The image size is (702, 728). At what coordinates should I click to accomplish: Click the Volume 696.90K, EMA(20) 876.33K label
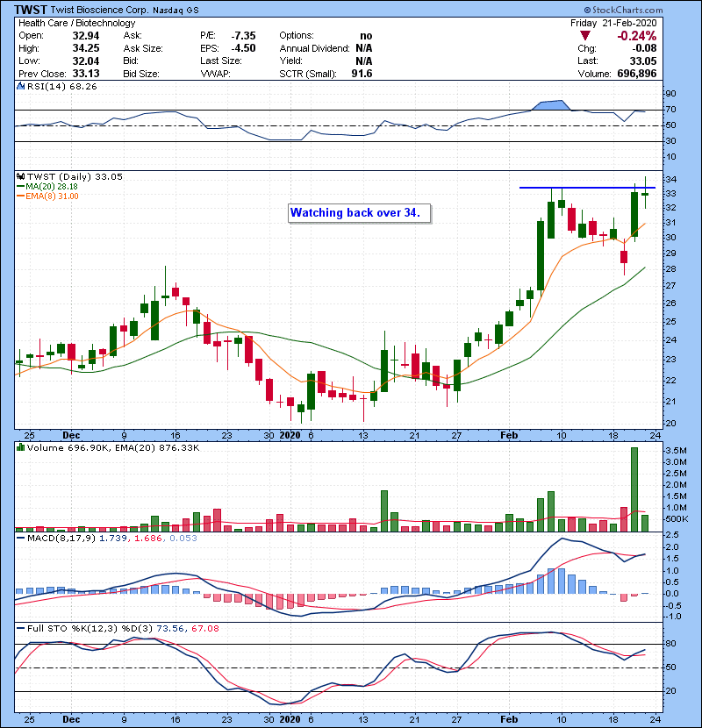[113, 447]
